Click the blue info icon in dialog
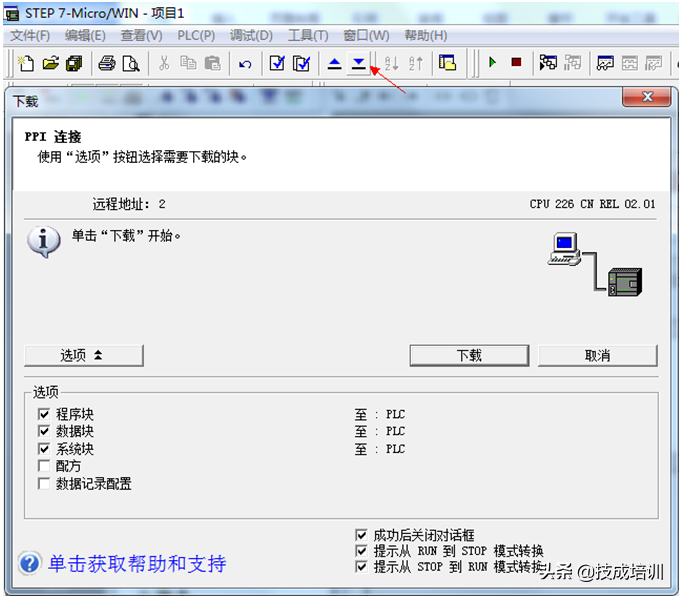The height and width of the screenshot is (596, 679). click(x=44, y=241)
